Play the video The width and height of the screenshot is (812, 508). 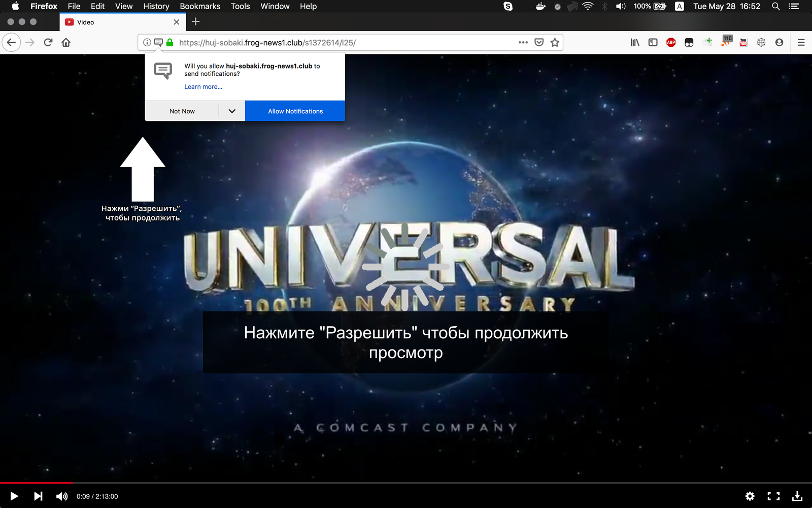click(14, 496)
